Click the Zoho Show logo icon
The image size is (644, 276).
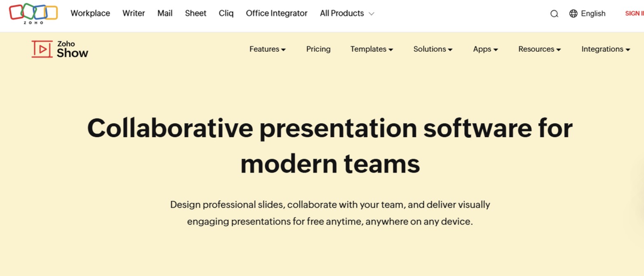(x=42, y=49)
